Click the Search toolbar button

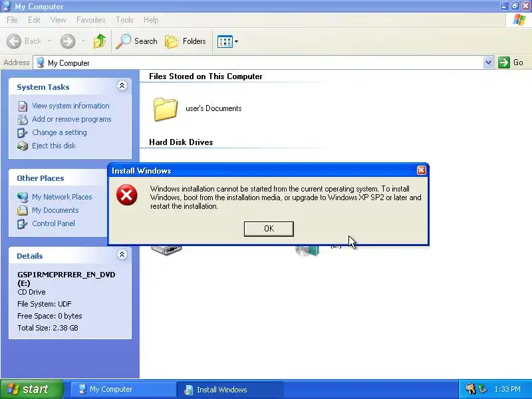click(136, 41)
